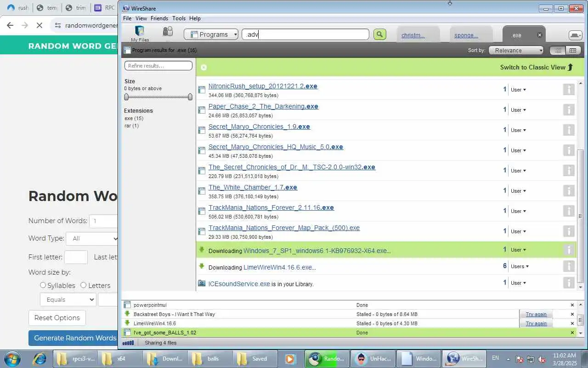The width and height of the screenshot is (588, 368).
Task: Click the right Size slider handle
Action: coord(190,97)
